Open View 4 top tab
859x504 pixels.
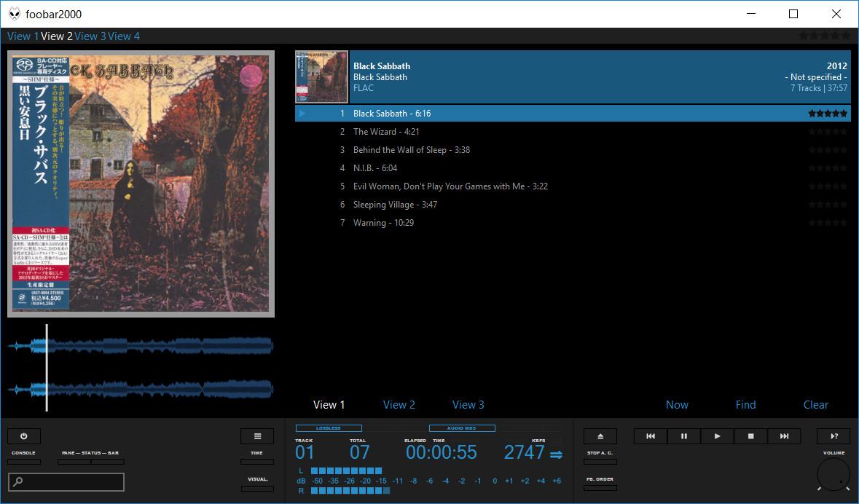pyautogui.click(x=124, y=36)
